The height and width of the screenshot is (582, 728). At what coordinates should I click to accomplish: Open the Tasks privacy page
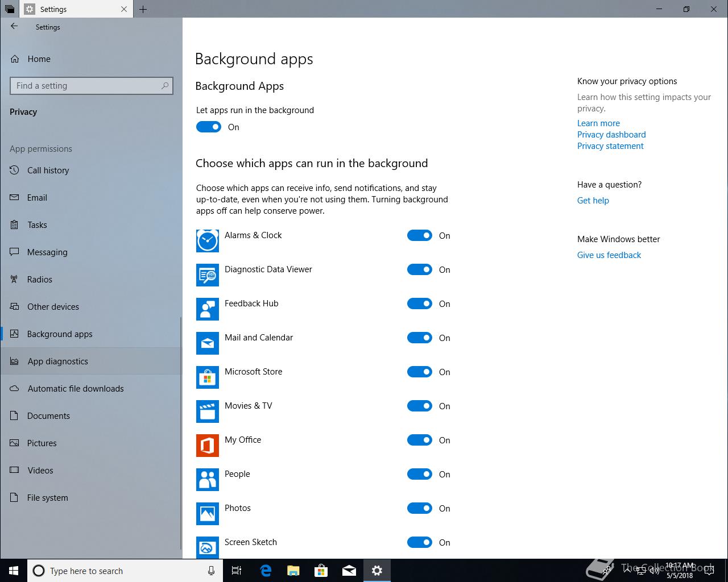point(91,225)
